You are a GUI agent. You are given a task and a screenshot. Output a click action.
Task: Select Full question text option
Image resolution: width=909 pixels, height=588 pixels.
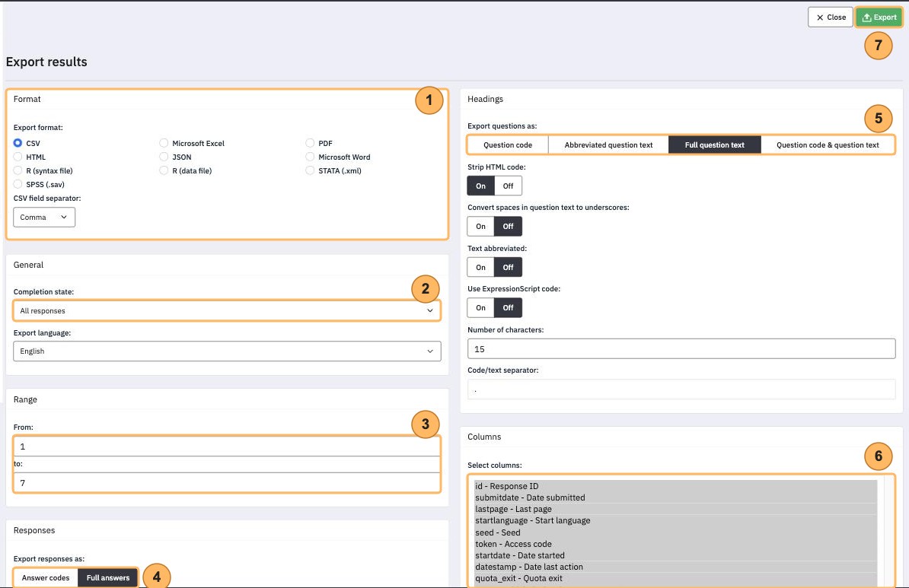pos(714,145)
